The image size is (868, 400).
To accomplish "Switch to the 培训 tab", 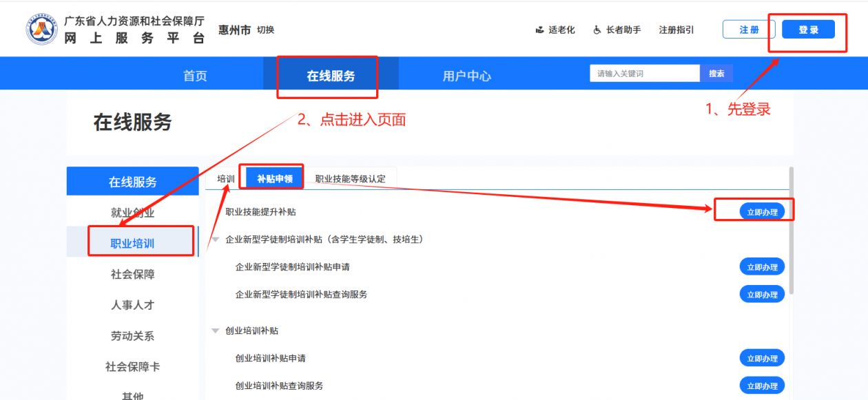I will [x=226, y=179].
